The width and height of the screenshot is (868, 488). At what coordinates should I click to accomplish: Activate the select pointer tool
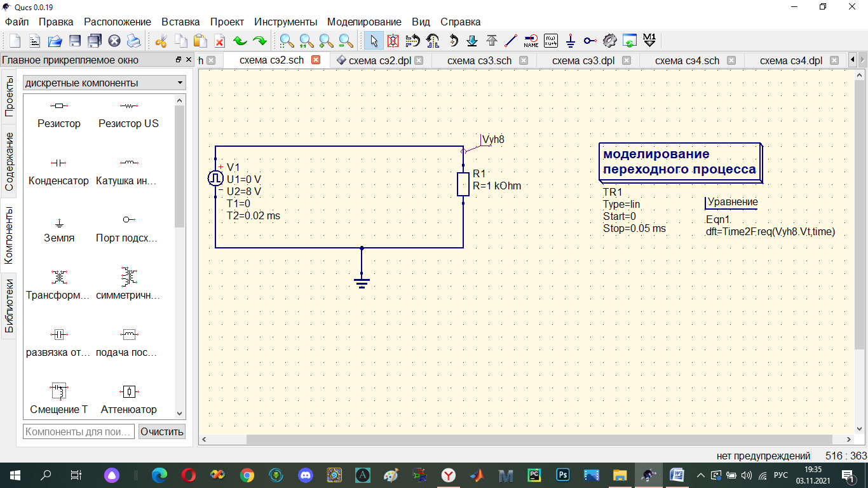pyautogui.click(x=374, y=41)
